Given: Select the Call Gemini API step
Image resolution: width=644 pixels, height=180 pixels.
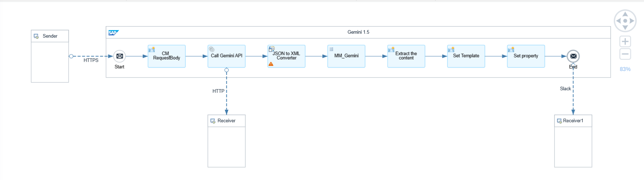Looking at the screenshot, I should click(x=226, y=56).
